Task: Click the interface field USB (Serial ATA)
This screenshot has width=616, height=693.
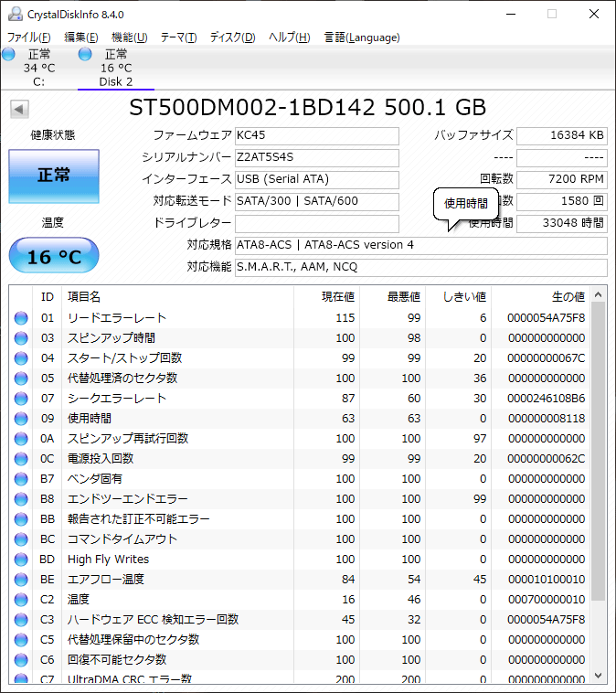Action: pos(317,179)
